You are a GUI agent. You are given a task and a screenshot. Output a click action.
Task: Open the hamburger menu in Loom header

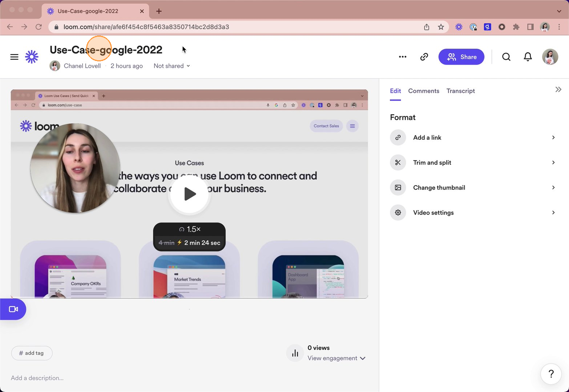tap(14, 57)
